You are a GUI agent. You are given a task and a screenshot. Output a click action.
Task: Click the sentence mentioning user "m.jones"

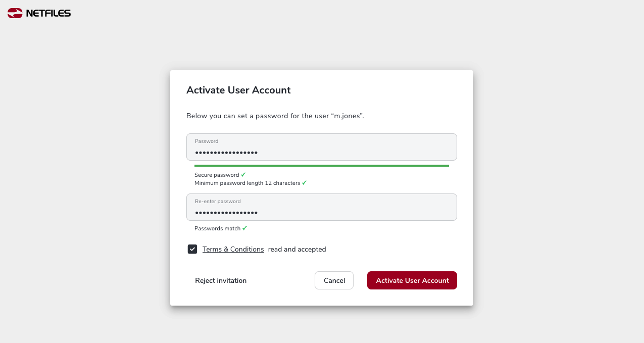[275, 116]
